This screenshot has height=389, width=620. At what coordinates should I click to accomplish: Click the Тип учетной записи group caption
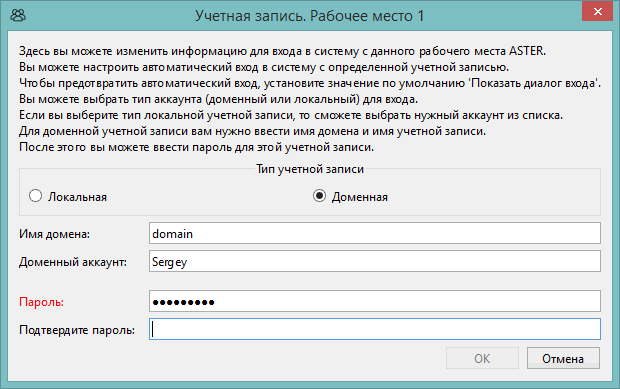(x=310, y=169)
